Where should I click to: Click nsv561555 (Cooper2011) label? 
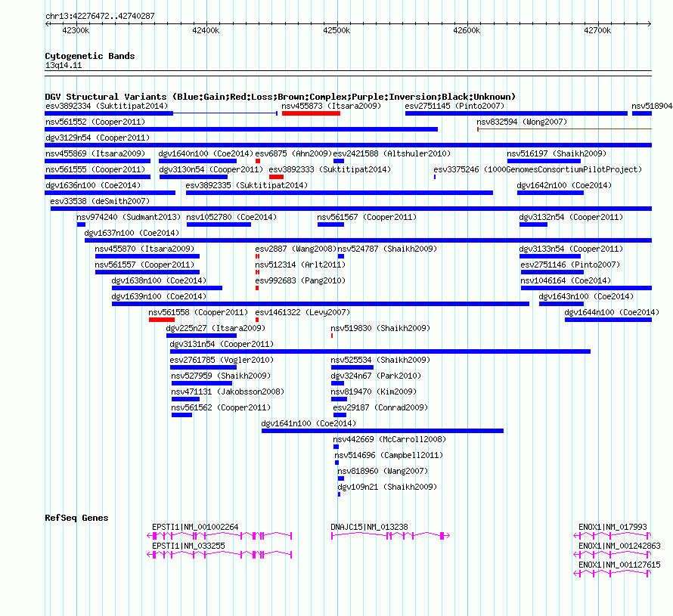(x=95, y=169)
